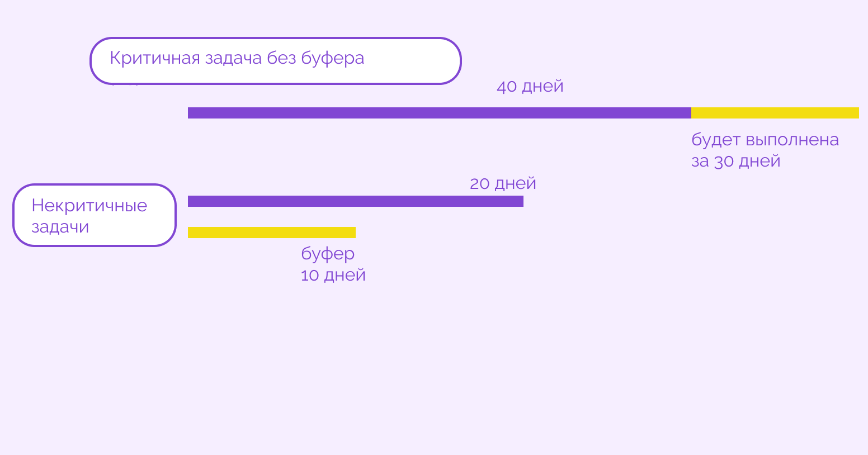Click the word "задачи" in left box

60,227
